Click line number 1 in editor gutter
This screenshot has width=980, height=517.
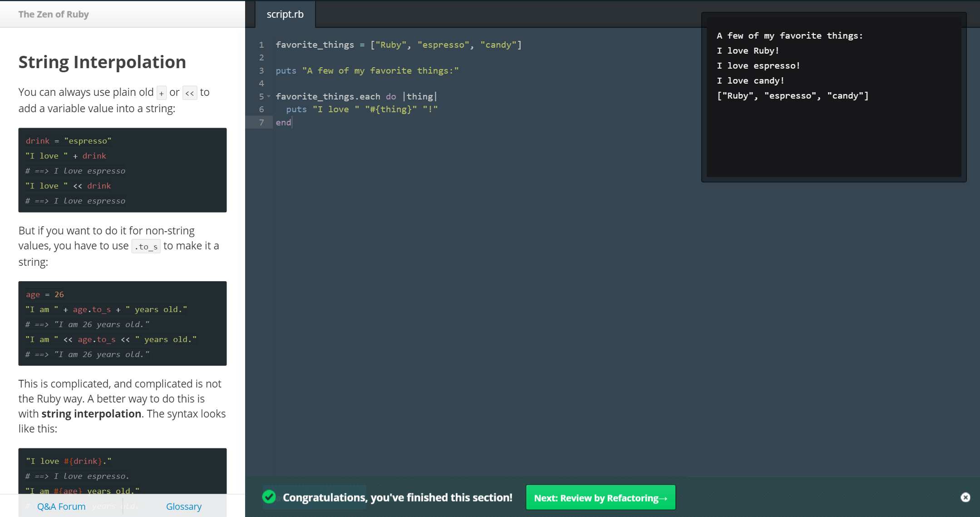(261, 45)
